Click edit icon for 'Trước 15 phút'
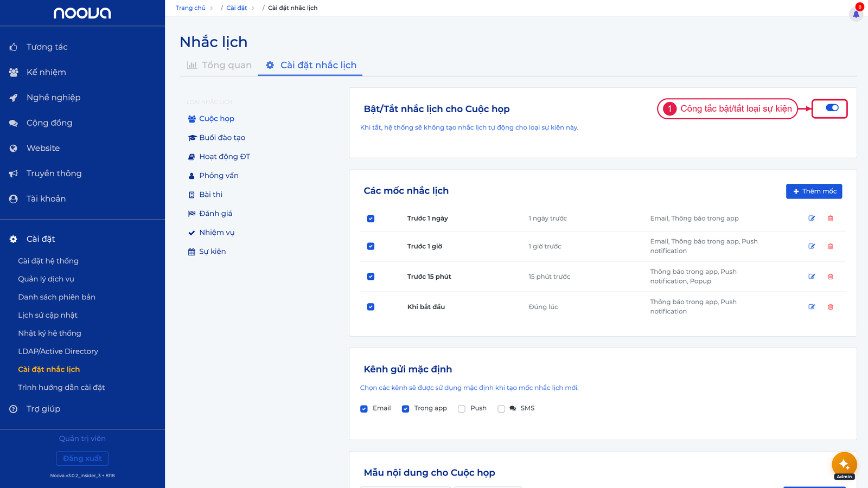This screenshot has height=488, width=868. tap(812, 277)
